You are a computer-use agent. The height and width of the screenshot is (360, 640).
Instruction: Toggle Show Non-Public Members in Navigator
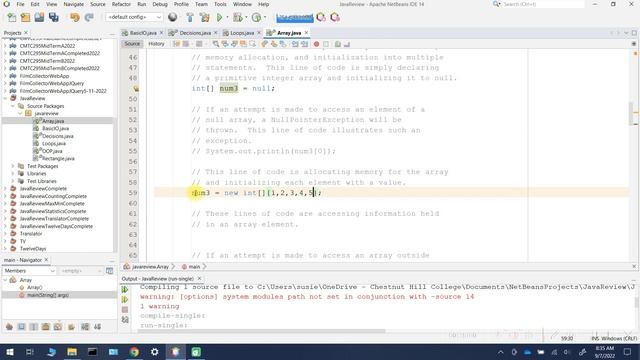(x=46, y=327)
